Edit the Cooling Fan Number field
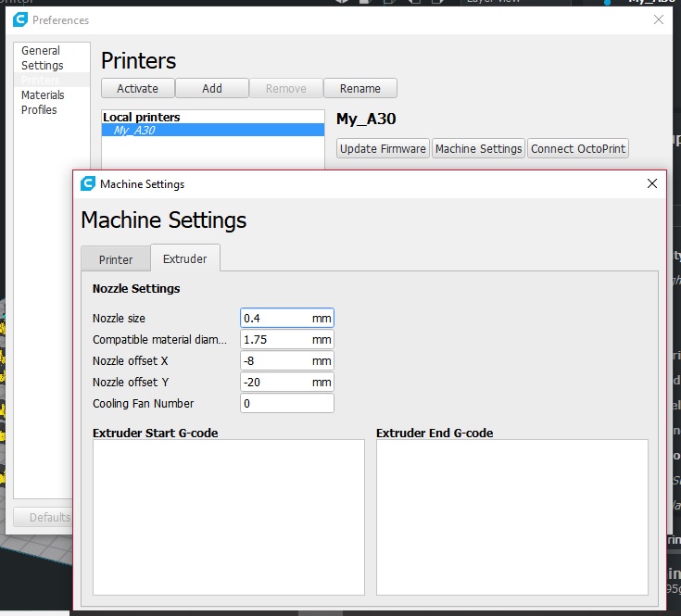681x616 pixels. [287, 403]
